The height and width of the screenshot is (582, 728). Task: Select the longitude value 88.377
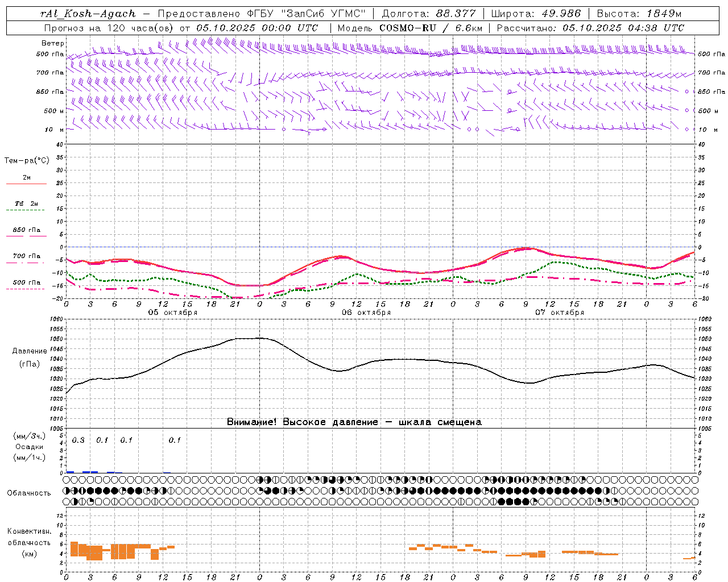pos(456,14)
